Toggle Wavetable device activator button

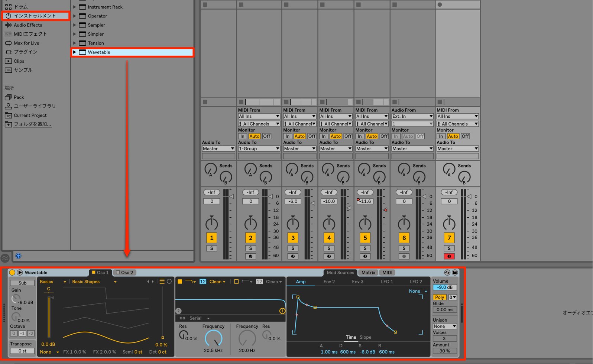coord(12,272)
